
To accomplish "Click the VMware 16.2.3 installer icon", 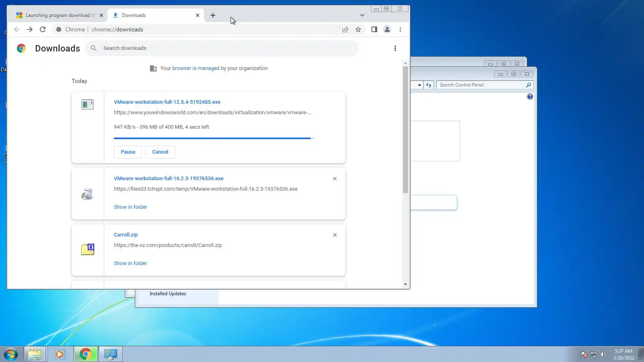I will coord(87,194).
